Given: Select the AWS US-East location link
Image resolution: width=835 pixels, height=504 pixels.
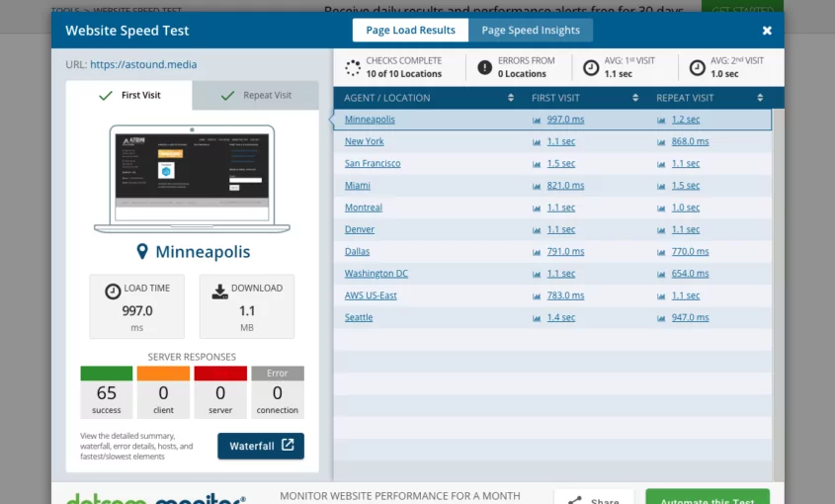Looking at the screenshot, I should (371, 295).
